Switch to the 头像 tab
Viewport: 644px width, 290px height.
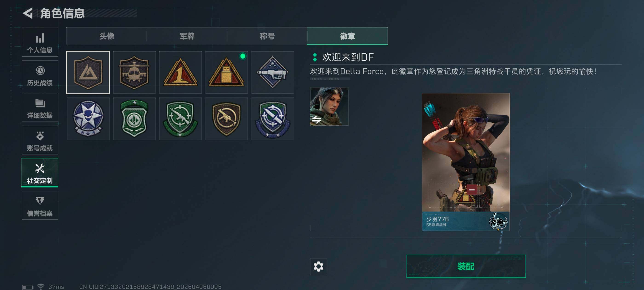pyautogui.click(x=107, y=36)
